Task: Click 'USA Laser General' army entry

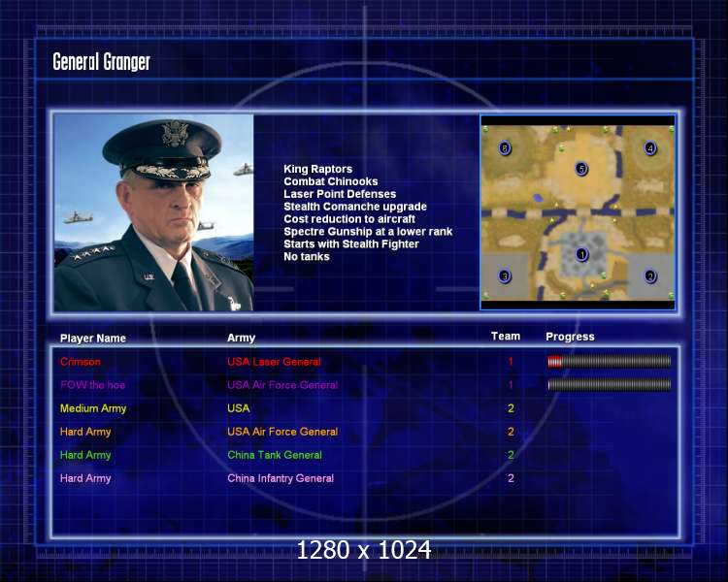Action: click(274, 362)
